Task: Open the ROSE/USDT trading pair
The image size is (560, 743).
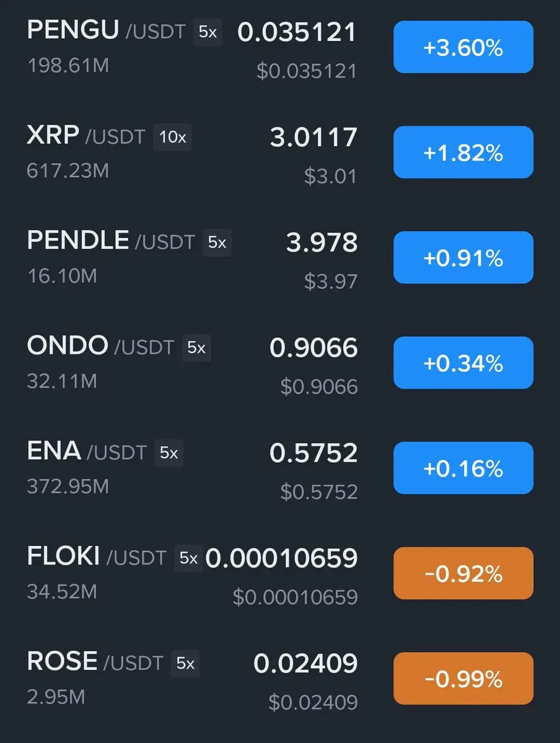Action: [x=95, y=661]
